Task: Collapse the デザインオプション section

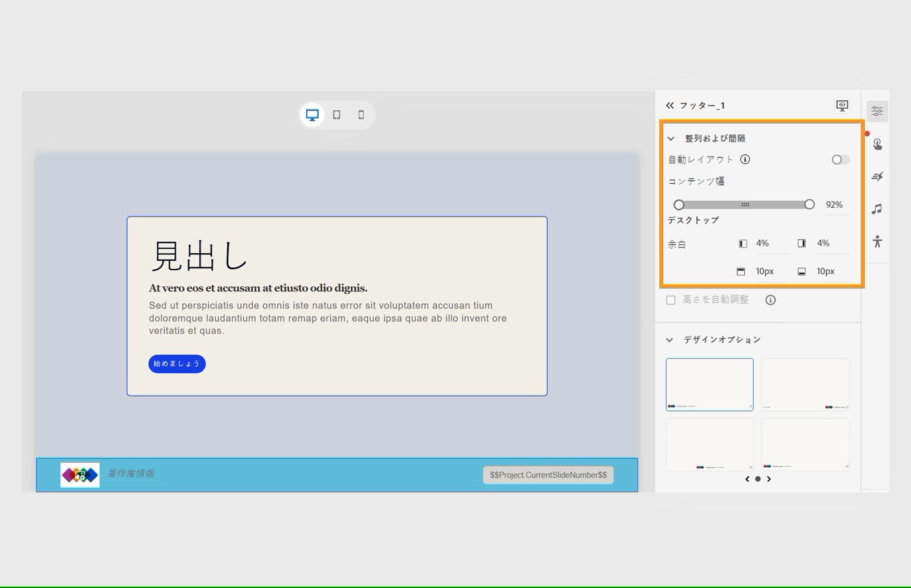Action: (670, 340)
